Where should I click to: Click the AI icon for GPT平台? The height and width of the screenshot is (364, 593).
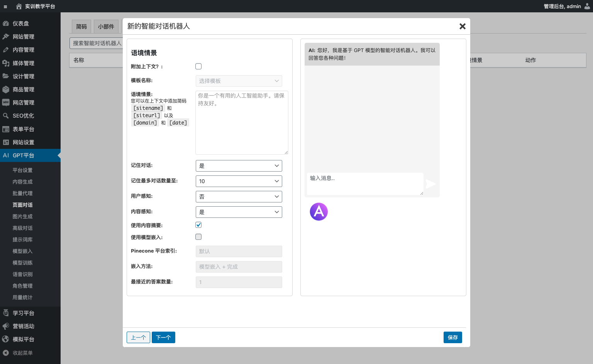(x=6, y=155)
